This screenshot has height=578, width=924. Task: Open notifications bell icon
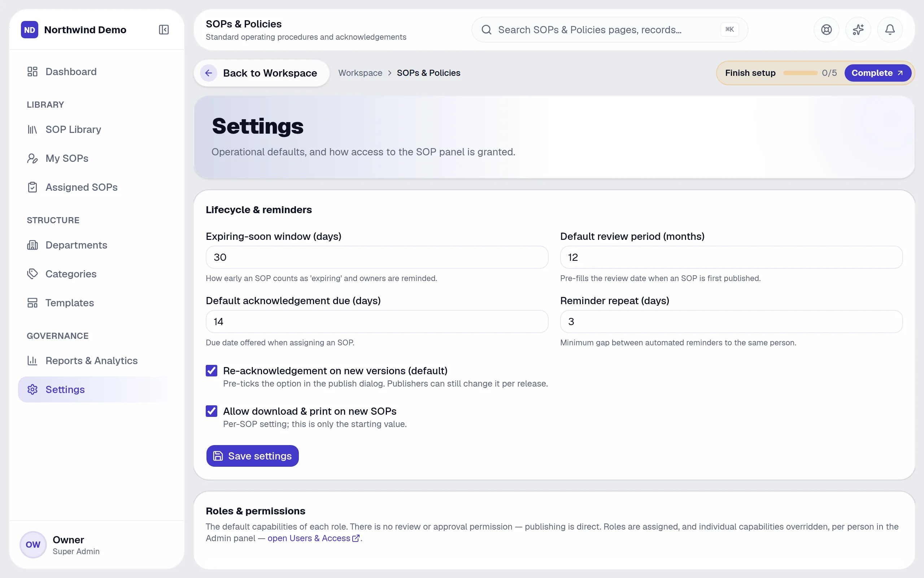tap(890, 29)
